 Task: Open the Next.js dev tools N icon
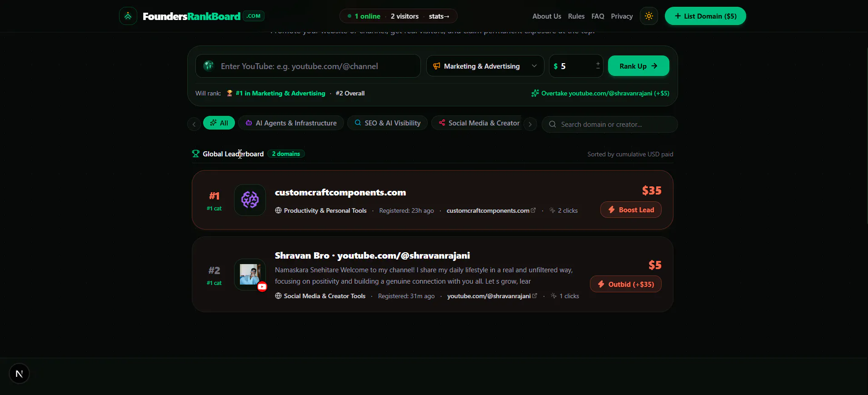(19, 374)
